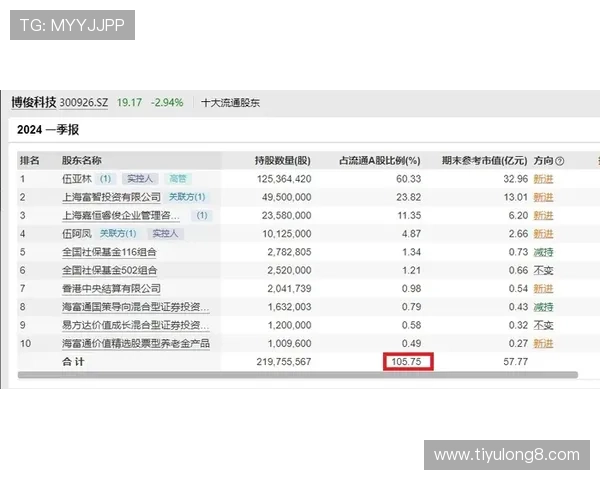Click the 排名 column header
The height and width of the screenshot is (480, 600).
pos(30,160)
